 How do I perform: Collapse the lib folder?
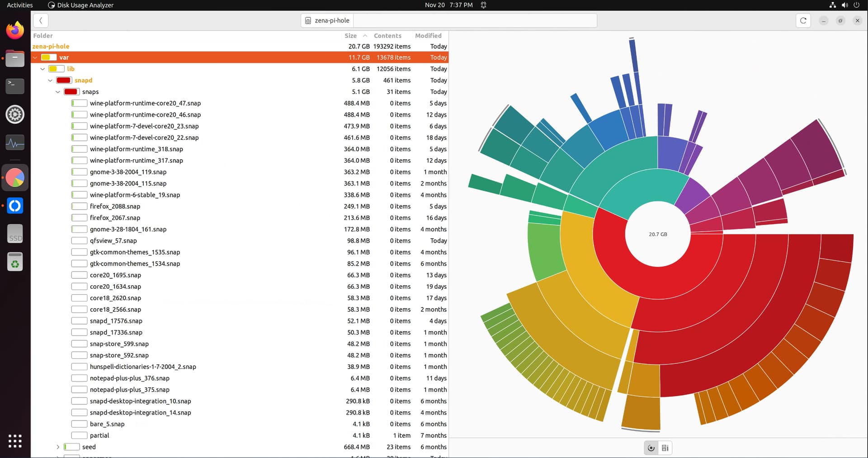coord(42,69)
